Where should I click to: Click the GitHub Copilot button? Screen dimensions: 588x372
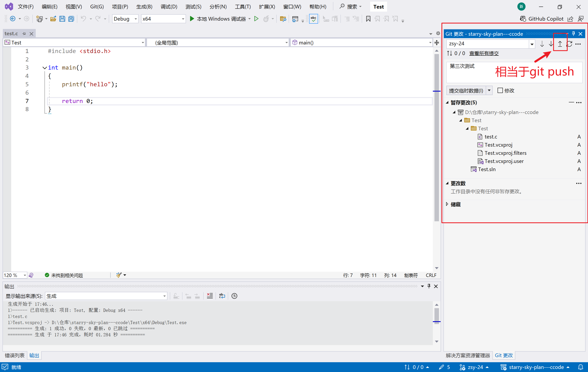tap(542, 19)
